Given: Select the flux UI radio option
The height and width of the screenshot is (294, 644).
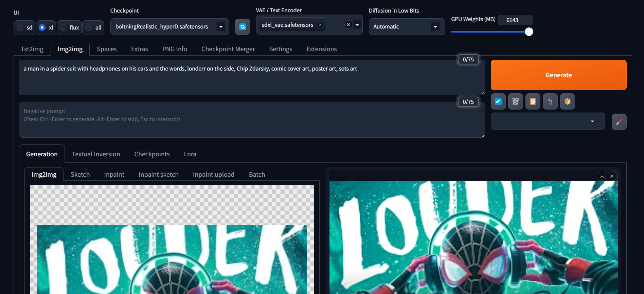Looking at the screenshot, I should (x=63, y=27).
